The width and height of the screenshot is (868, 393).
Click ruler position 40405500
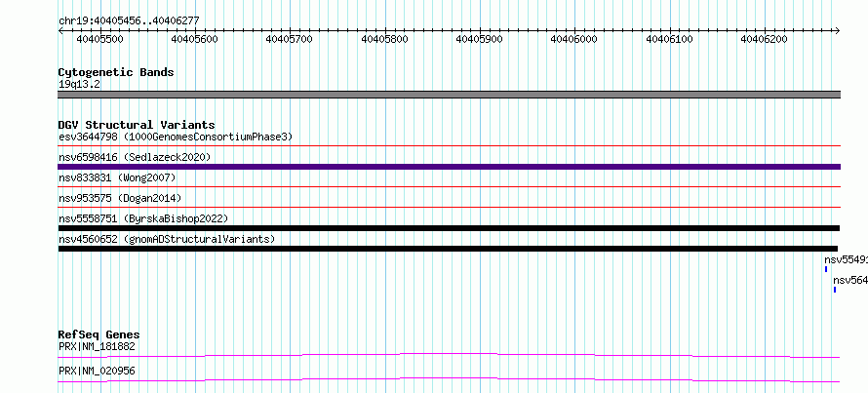(99, 39)
